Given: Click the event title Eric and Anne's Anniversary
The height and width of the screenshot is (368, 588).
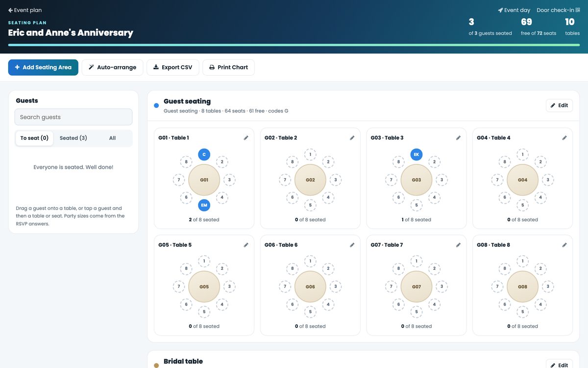Looking at the screenshot, I should [71, 33].
